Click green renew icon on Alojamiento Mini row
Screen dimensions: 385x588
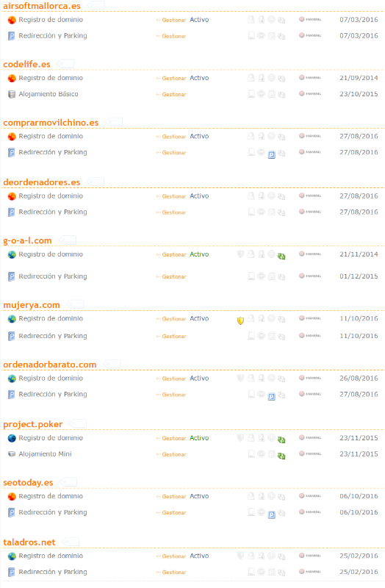coord(281,456)
